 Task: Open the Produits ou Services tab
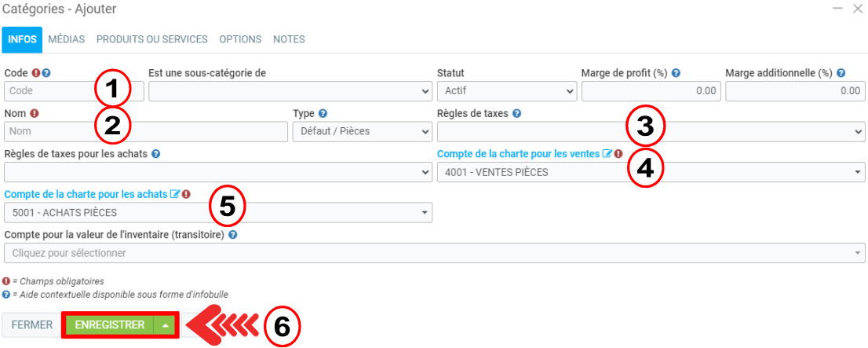[151, 39]
